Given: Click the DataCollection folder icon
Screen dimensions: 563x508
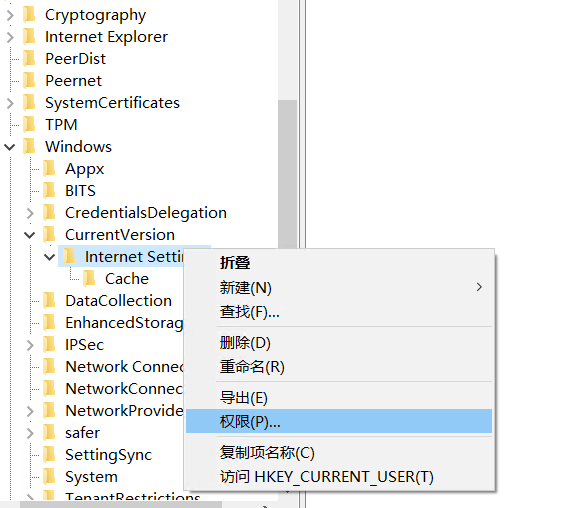Looking at the screenshot, I should (49, 300).
